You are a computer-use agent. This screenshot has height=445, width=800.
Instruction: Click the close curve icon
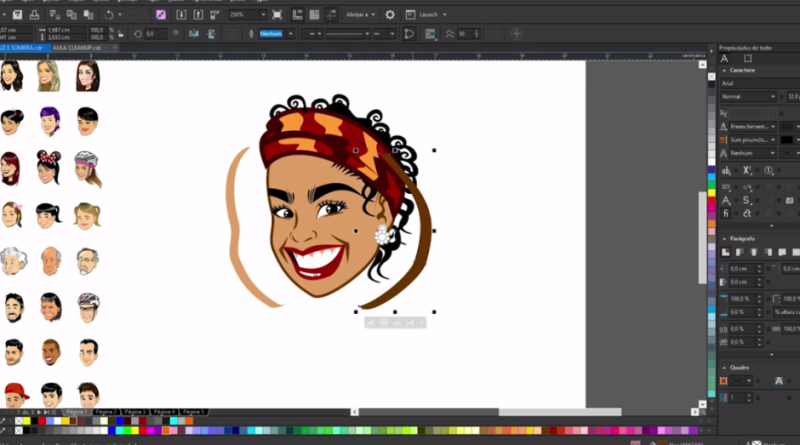[409, 34]
